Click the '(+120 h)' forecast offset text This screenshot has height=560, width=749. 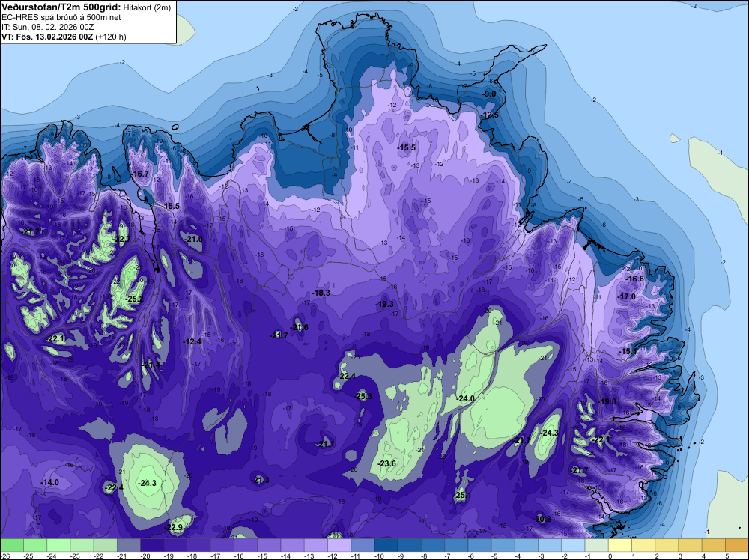click(x=111, y=37)
